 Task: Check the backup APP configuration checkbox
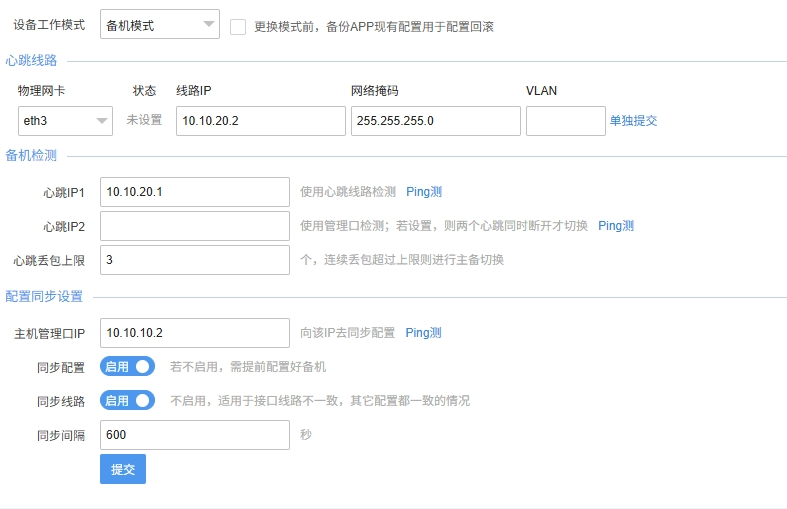pyautogui.click(x=238, y=27)
